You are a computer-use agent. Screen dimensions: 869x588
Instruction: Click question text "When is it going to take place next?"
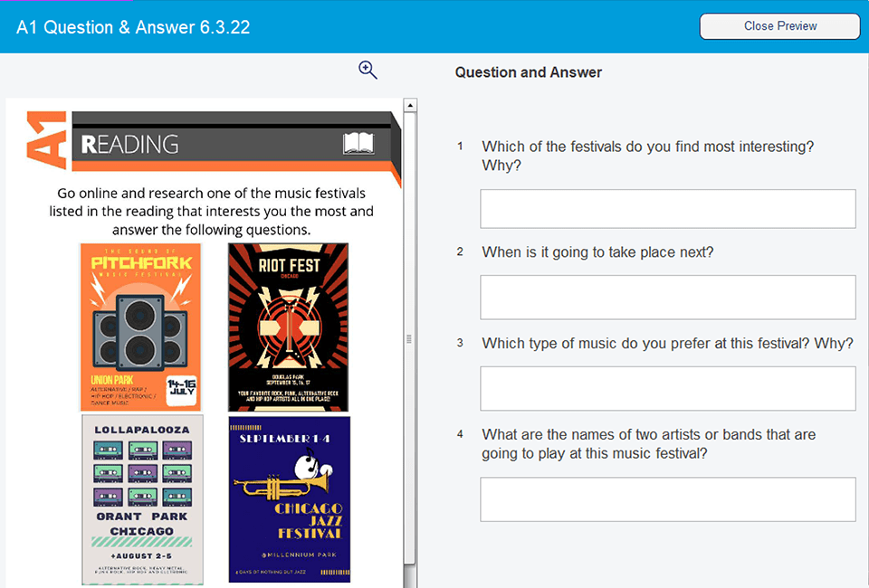click(597, 252)
